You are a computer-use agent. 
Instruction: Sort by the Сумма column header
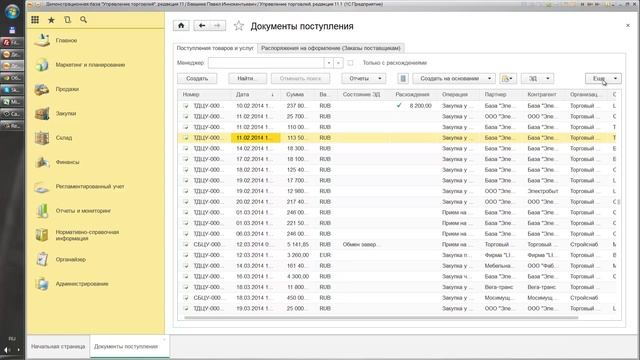tap(298, 94)
